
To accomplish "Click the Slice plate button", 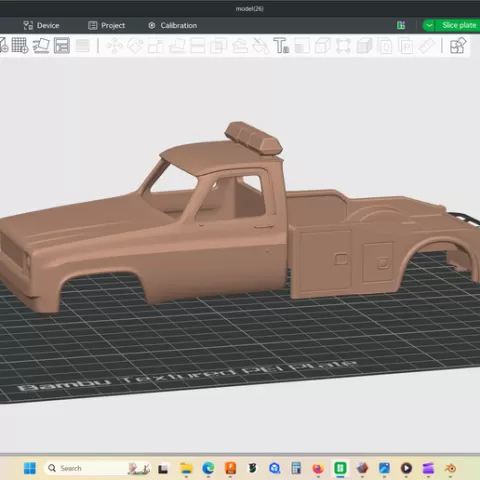I will (459, 25).
